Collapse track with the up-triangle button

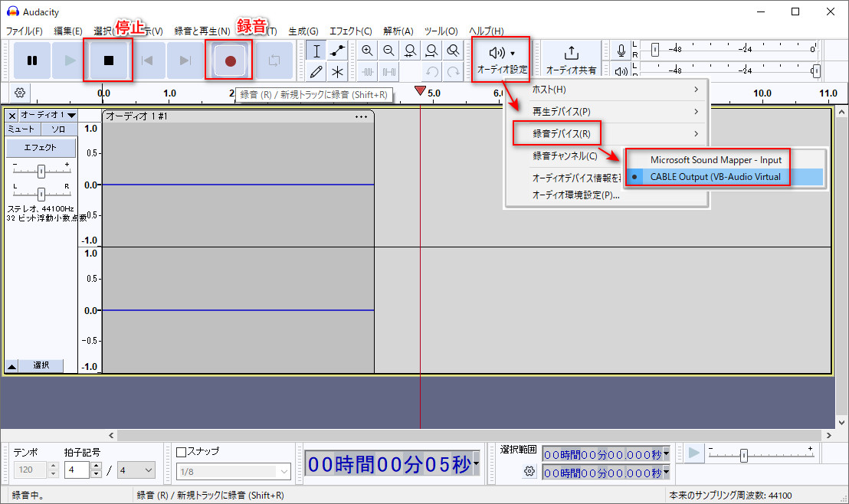[x=12, y=366]
